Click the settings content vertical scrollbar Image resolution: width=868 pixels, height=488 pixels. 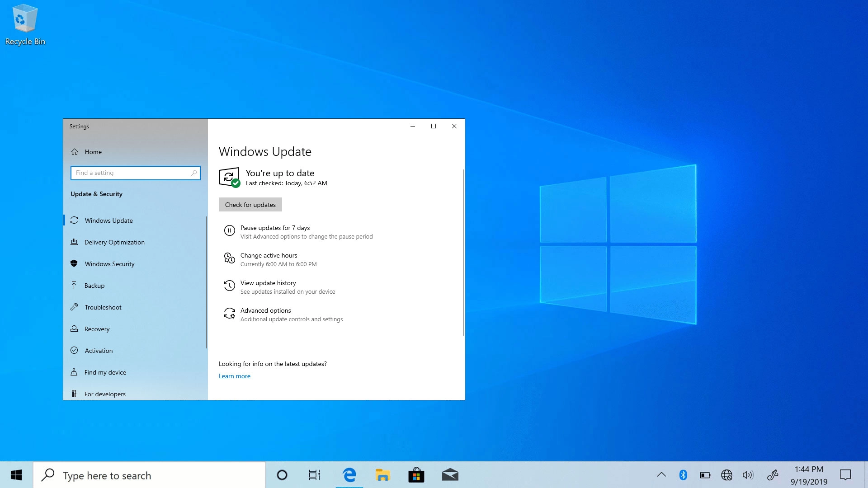tap(463, 253)
